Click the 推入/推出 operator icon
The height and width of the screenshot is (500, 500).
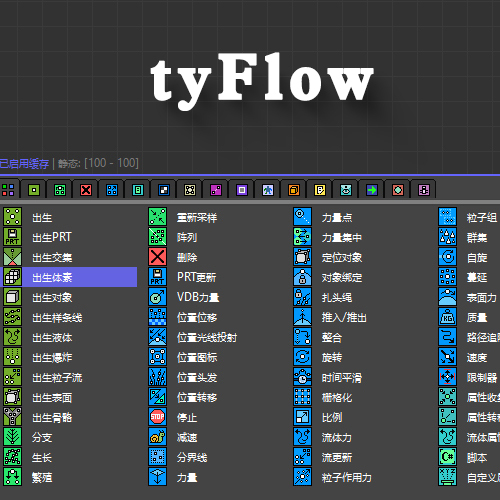[302, 316]
